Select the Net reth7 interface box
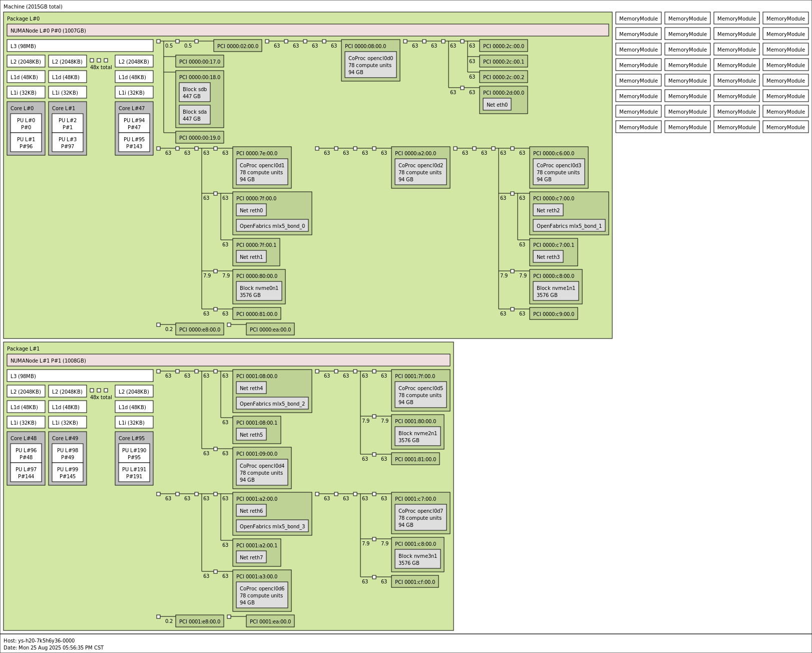Screen dimensions: 812x653 pyautogui.click(x=251, y=557)
